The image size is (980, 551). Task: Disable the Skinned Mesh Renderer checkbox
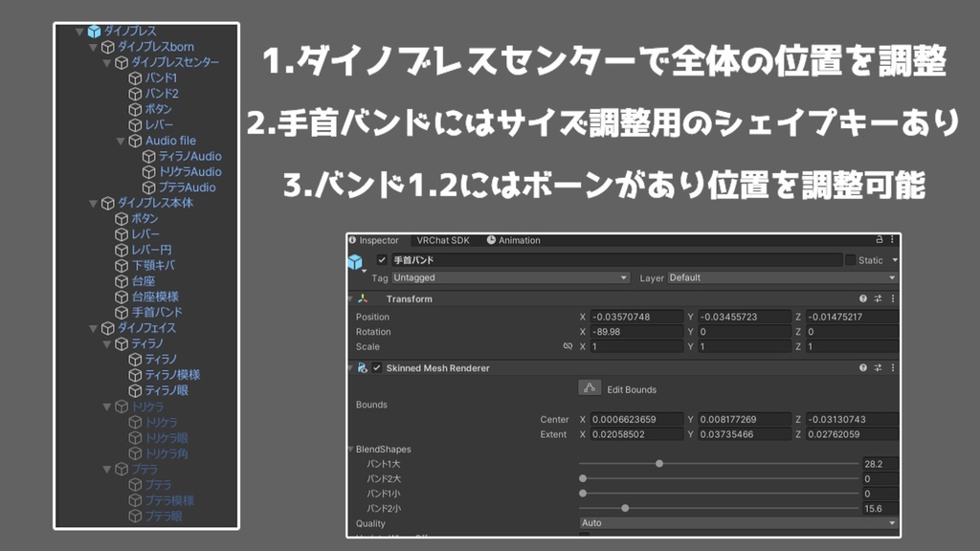coord(377,368)
